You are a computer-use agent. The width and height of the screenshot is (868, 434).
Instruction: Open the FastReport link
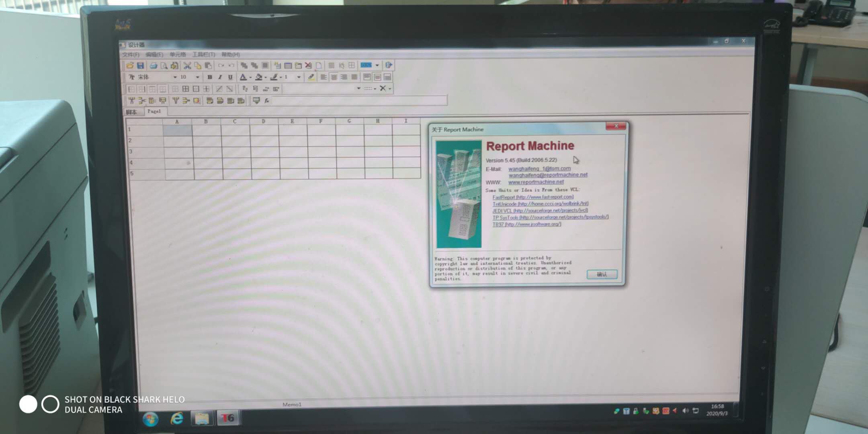[533, 197]
